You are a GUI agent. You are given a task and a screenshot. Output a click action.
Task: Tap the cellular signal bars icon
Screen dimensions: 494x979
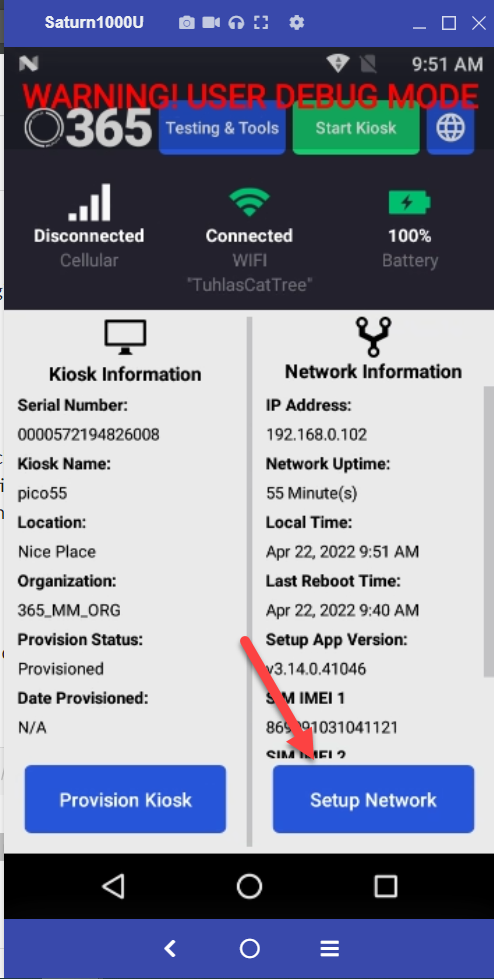(x=90, y=202)
